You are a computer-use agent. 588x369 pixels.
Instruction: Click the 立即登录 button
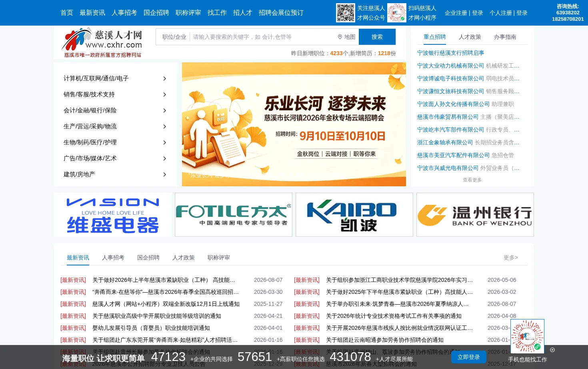click(x=469, y=357)
